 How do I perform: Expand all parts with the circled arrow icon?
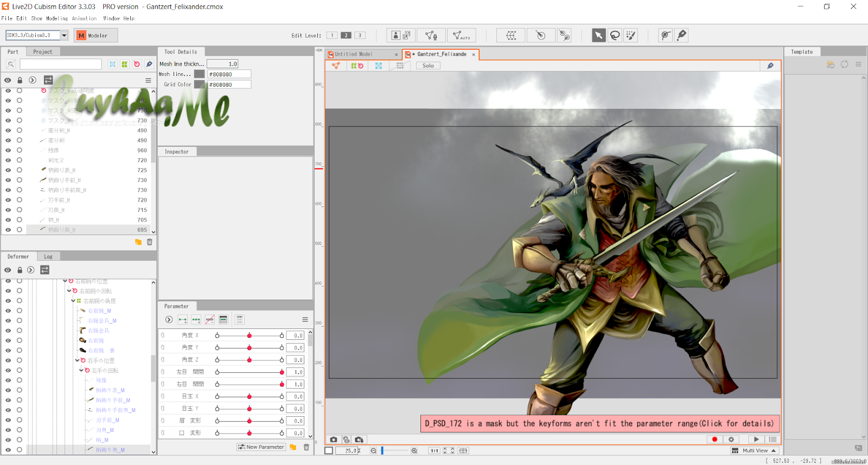[x=33, y=80]
